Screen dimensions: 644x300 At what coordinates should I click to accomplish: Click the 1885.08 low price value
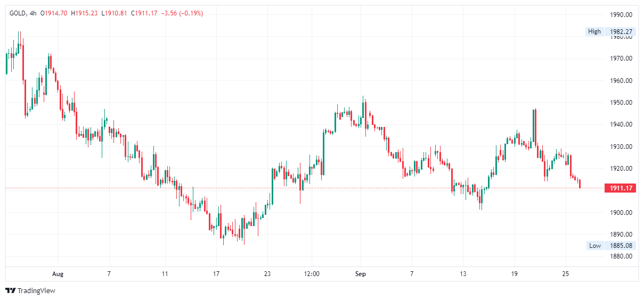pos(621,245)
